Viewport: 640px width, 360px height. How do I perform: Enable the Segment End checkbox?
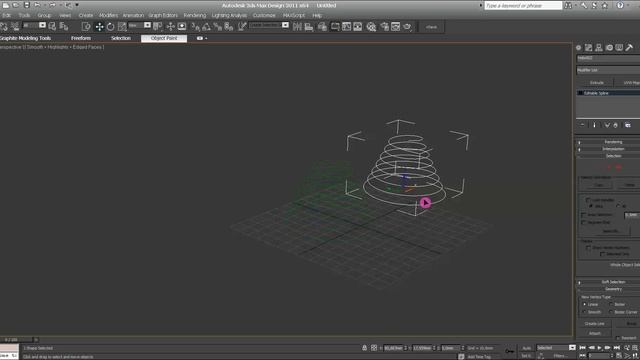tap(584, 222)
